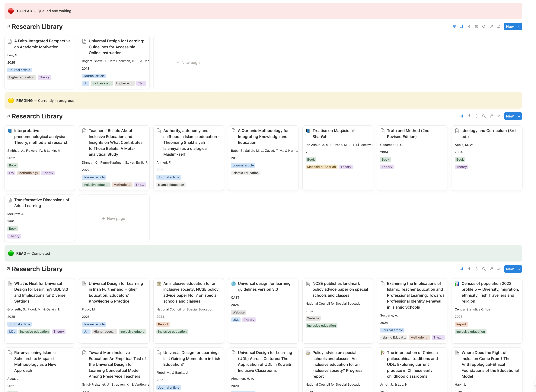
Task: Add a New page card in the To Read gallery
Action: [189, 63]
